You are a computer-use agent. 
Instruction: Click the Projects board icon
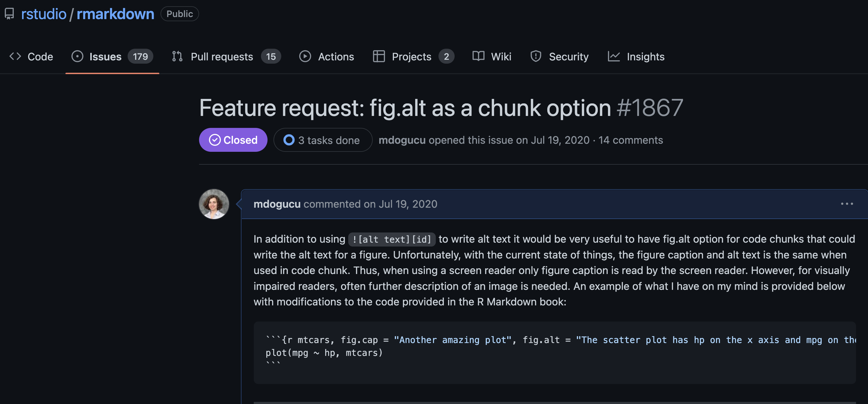(x=379, y=56)
